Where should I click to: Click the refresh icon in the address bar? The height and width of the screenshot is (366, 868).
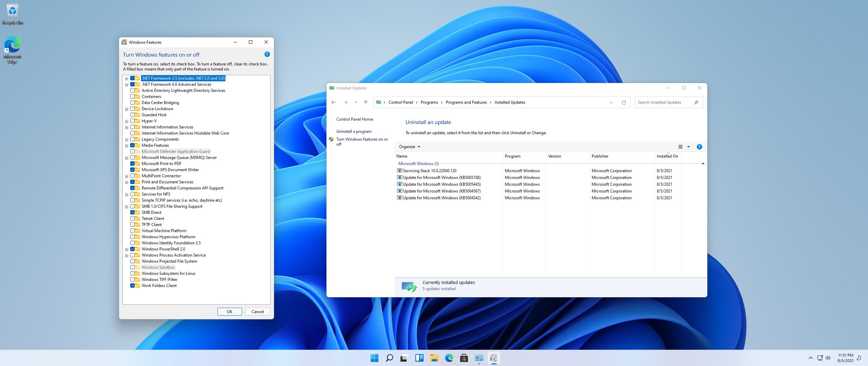[x=624, y=102]
